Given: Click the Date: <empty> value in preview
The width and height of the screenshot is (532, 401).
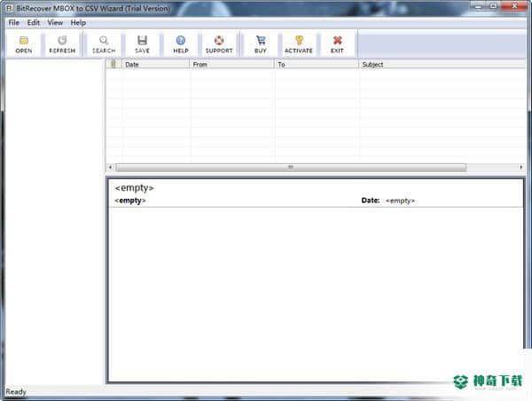Looking at the screenshot, I should click(x=400, y=200).
